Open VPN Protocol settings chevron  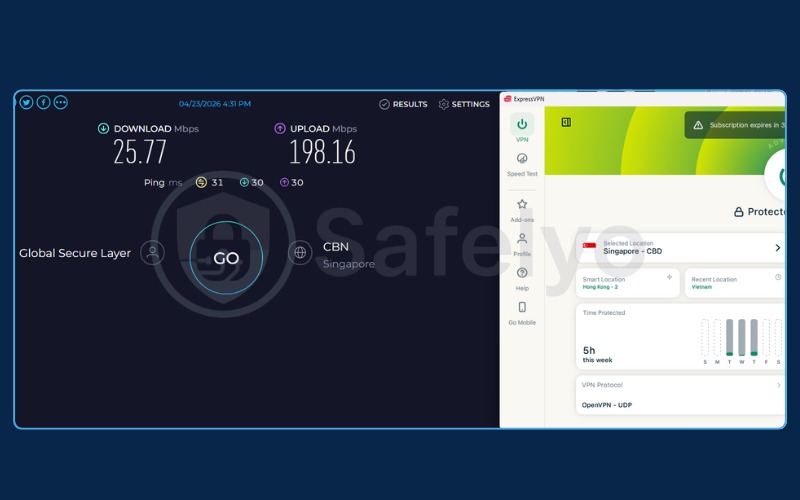[x=779, y=385]
